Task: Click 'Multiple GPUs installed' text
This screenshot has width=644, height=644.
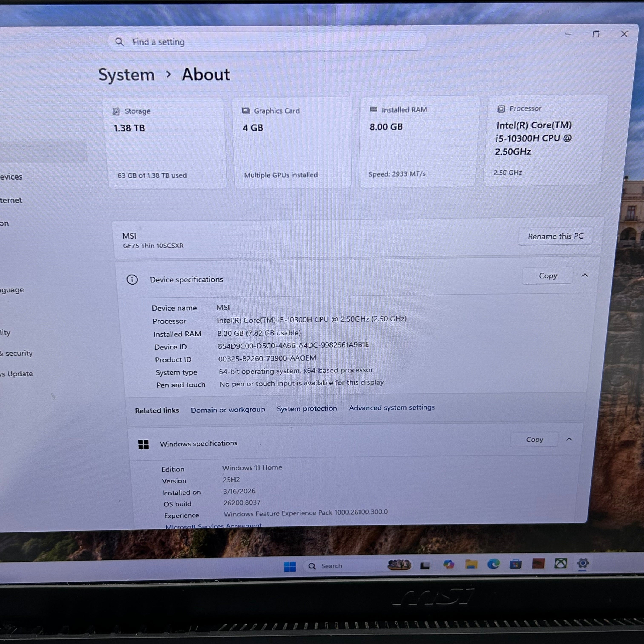Action: coord(281,175)
